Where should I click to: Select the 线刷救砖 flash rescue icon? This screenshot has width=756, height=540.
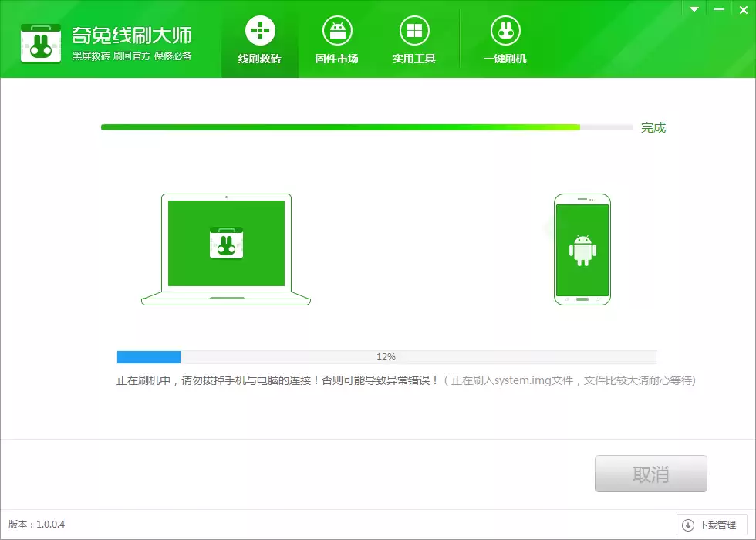tap(259, 31)
